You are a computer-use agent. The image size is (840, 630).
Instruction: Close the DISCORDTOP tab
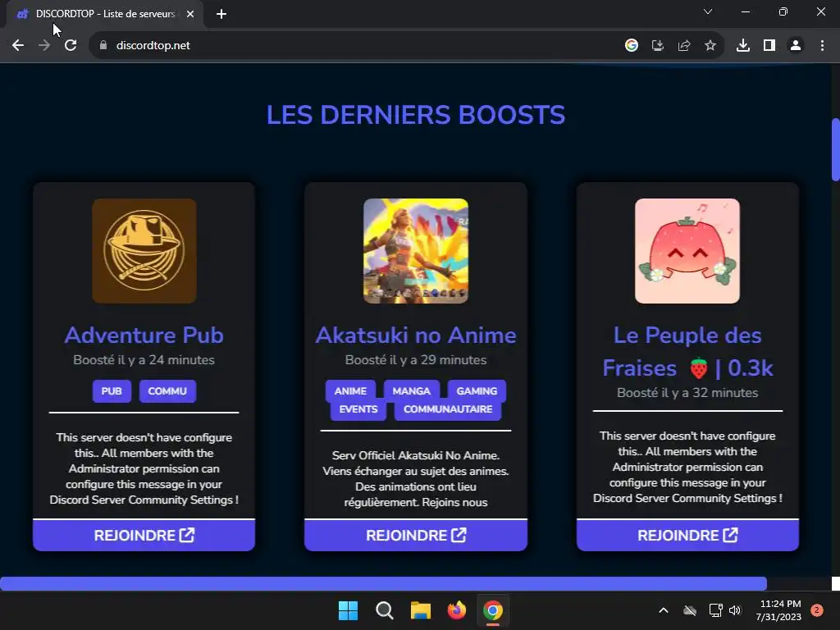190,14
